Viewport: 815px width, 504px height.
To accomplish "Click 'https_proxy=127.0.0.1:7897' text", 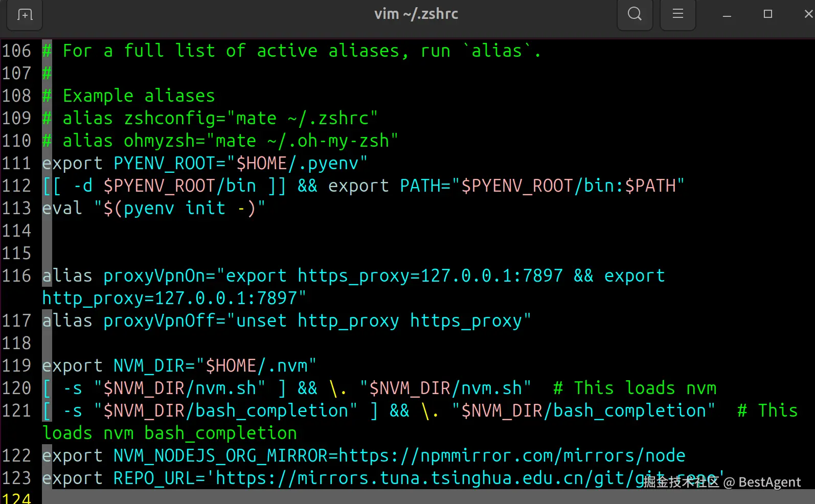I will [430, 276].
